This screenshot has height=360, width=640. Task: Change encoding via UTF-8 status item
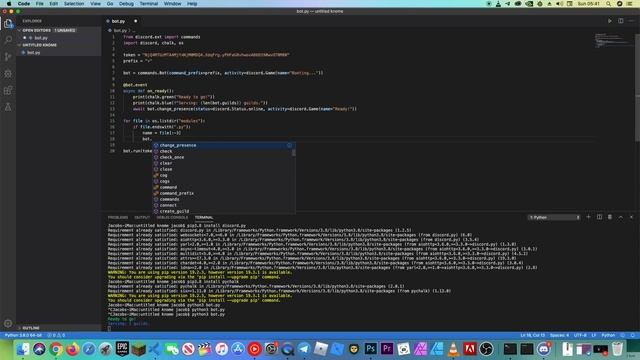coord(580,335)
